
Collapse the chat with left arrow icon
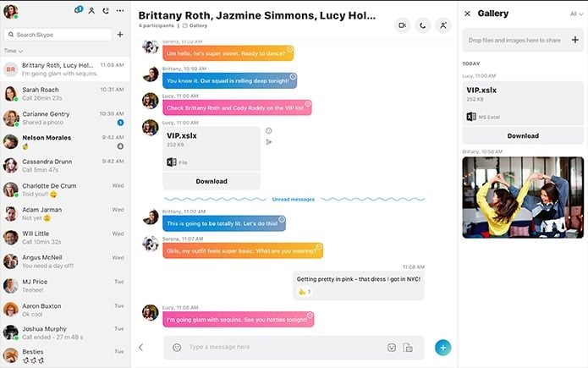pos(141,348)
